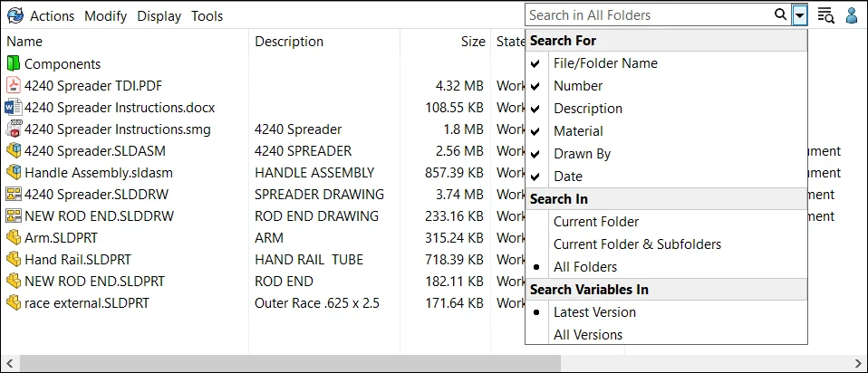Click the Arm.SLDPRT part icon
The width and height of the screenshot is (868, 373).
14,238
